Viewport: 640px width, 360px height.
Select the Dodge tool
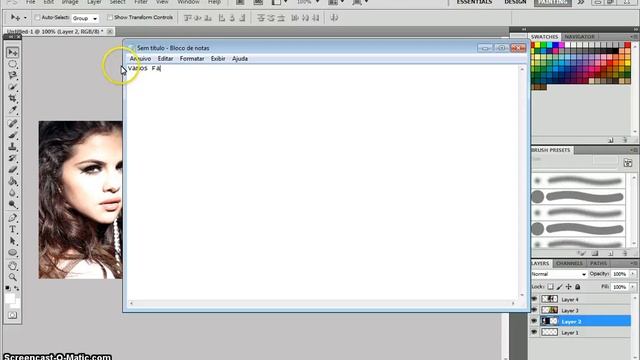click(13, 204)
